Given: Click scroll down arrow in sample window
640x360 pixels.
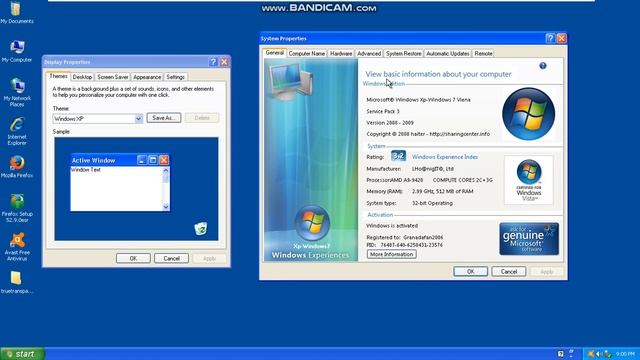Looking at the screenshot, I should [166, 207].
